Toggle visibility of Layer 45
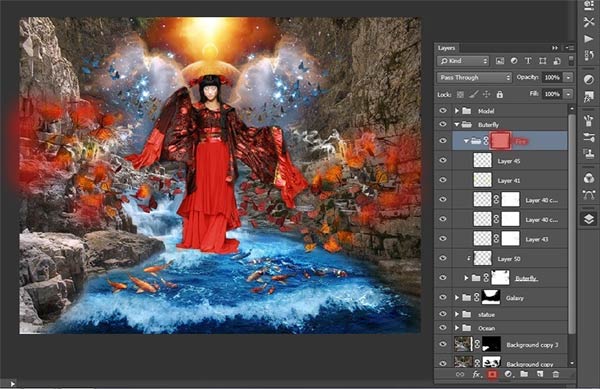600x389 pixels. (443, 160)
